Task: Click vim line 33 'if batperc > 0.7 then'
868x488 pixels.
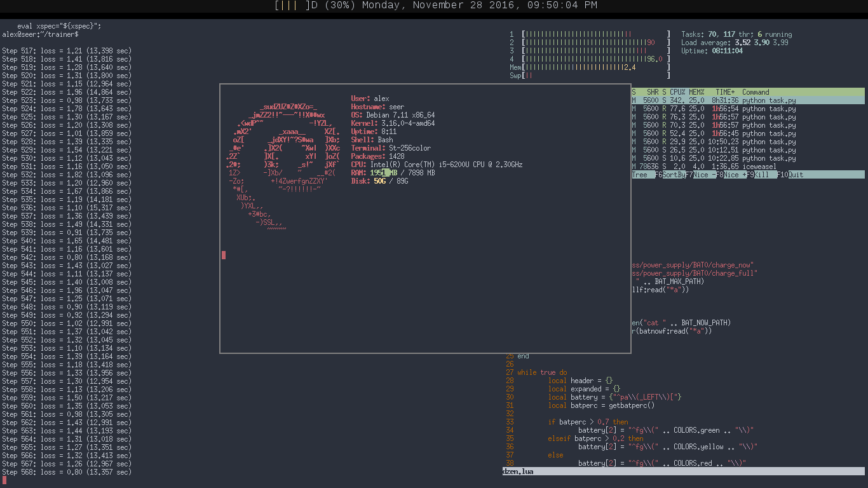Action: click(588, 422)
